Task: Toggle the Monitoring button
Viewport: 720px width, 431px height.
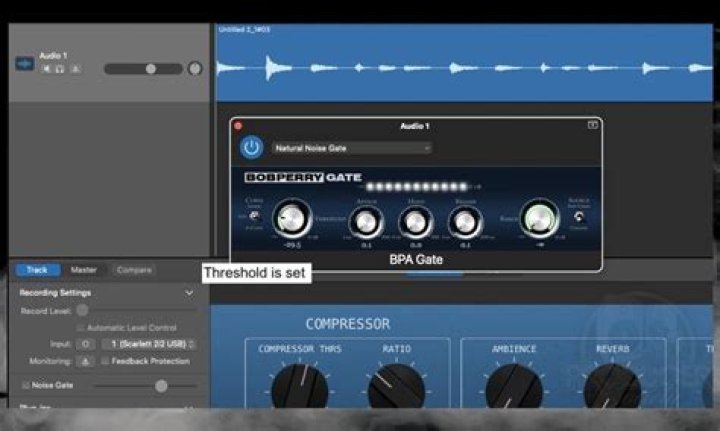Action: click(x=85, y=361)
